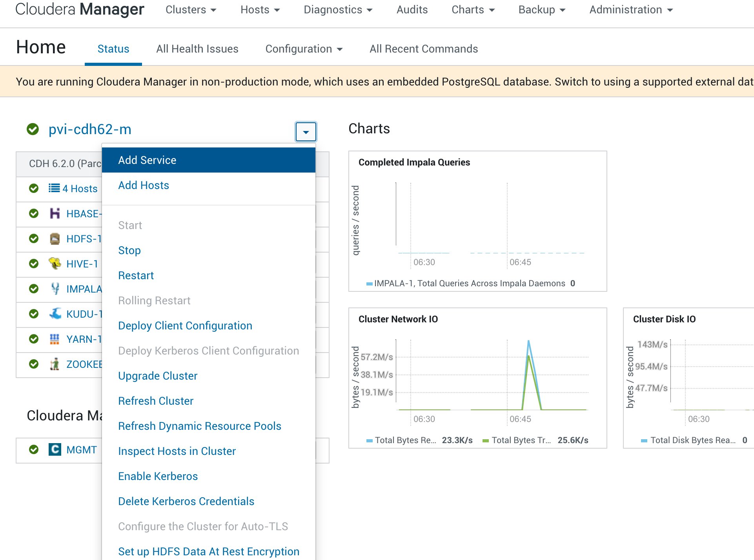754x560 pixels.
Task: Click the cluster pvi-cdh62-m health checkmark
Action: click(33, 129)
